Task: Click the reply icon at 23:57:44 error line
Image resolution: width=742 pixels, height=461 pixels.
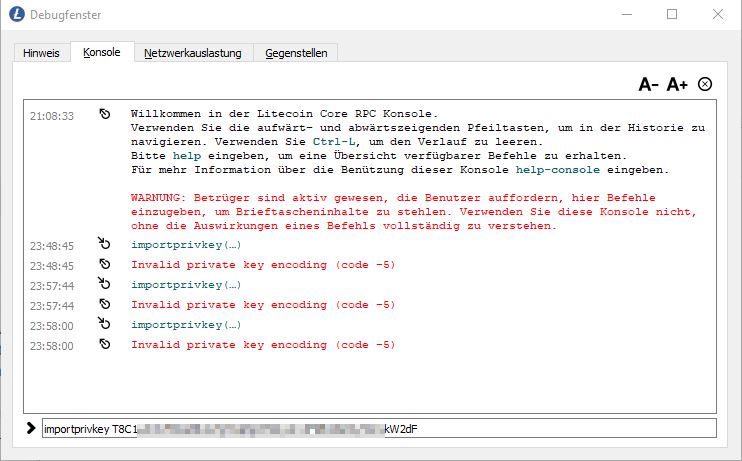Action: tap(105, 304)
